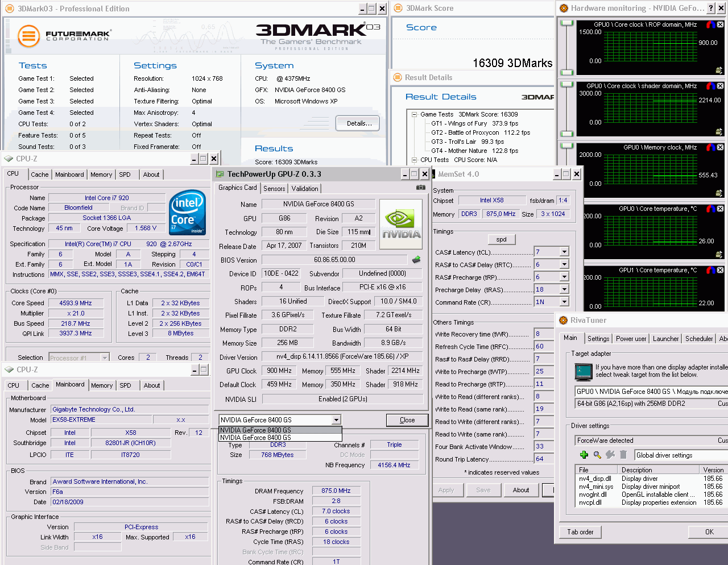Viewport: 728px width, 565px height.
Task: Open the Memory tab in CPU-Z mainboard window
Action: [x=102, y=385]
